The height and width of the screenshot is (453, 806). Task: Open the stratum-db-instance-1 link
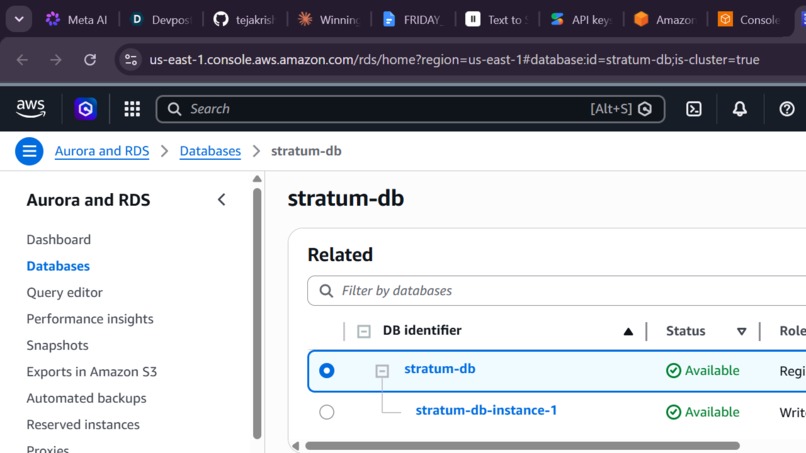[x=486, y=410]
